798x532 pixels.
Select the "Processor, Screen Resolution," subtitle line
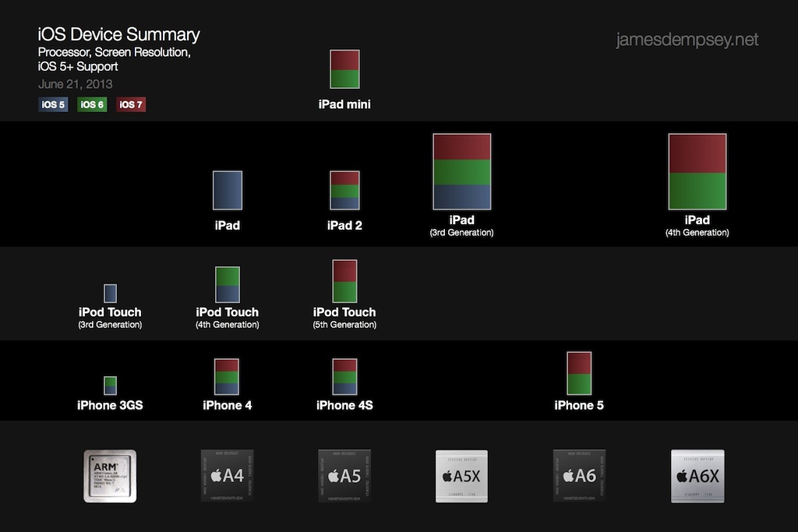[x=114, y=52]
